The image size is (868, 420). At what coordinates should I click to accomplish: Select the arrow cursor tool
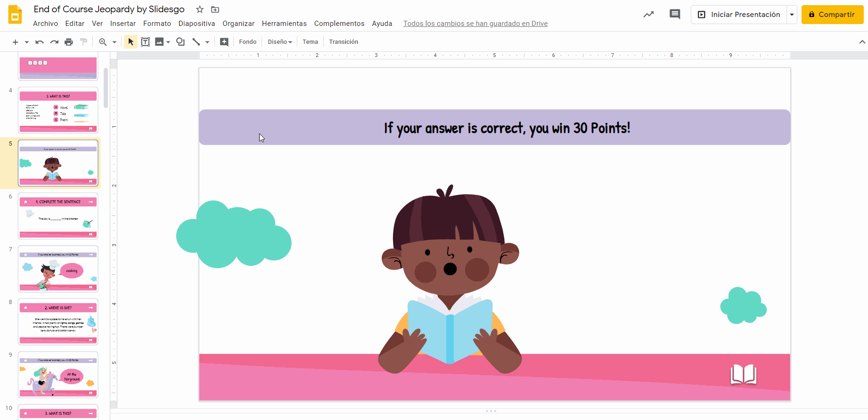click(x=131, y=42)
